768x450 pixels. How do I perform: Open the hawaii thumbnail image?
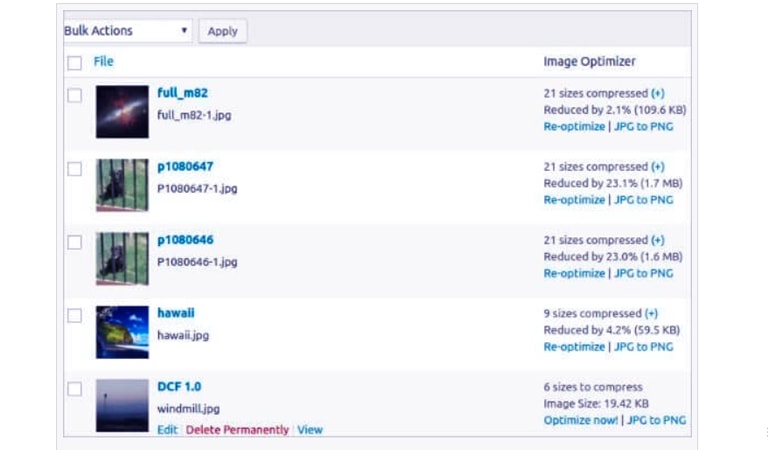tap(122, 332)
